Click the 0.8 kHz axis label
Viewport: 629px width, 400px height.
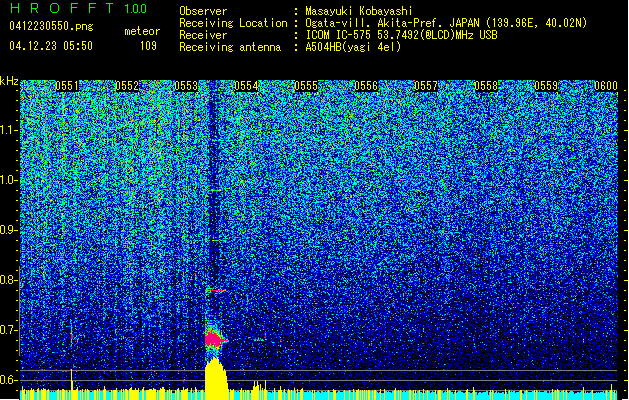8,280
